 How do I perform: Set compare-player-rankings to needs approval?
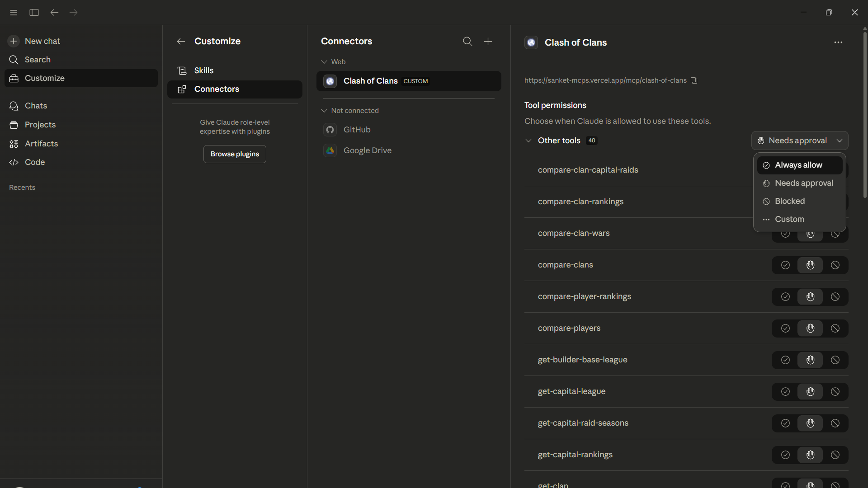click(810, 297)
